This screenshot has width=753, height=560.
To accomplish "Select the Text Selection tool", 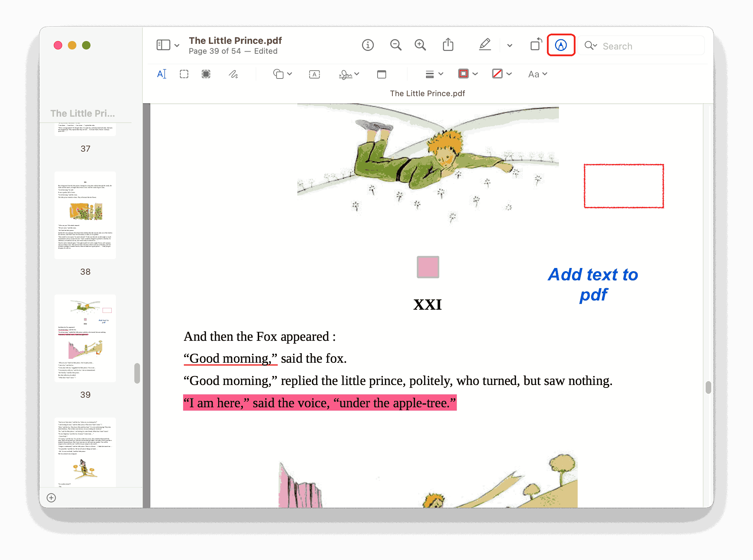I will (162, 74).
